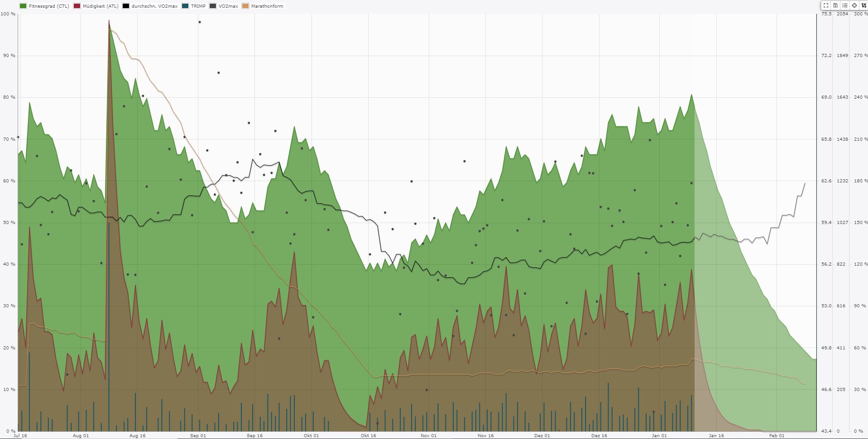Click the Marathonform legend label
This screenshot has height=439, width=868.
267,6
